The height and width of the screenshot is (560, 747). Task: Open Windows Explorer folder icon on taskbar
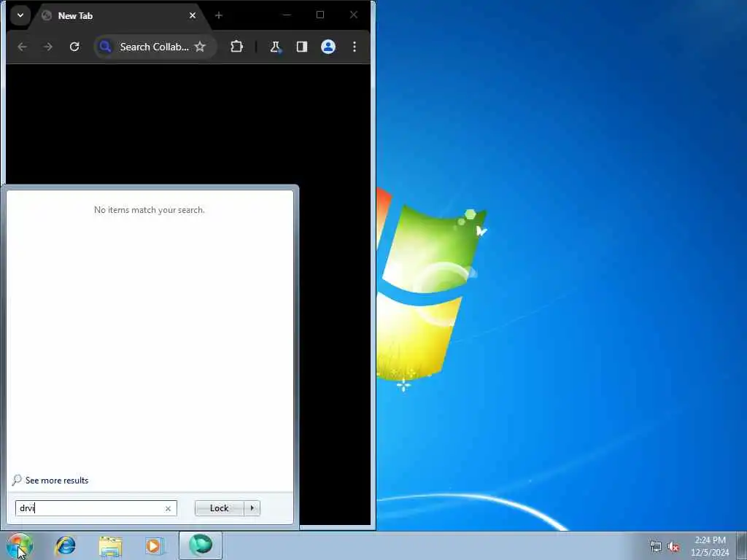[x=111, y=545]
